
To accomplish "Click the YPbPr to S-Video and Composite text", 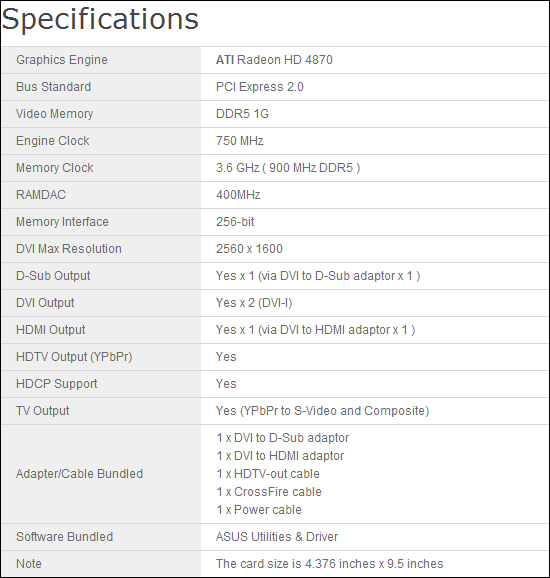I will pyautogui.click(x=334, y=411).
